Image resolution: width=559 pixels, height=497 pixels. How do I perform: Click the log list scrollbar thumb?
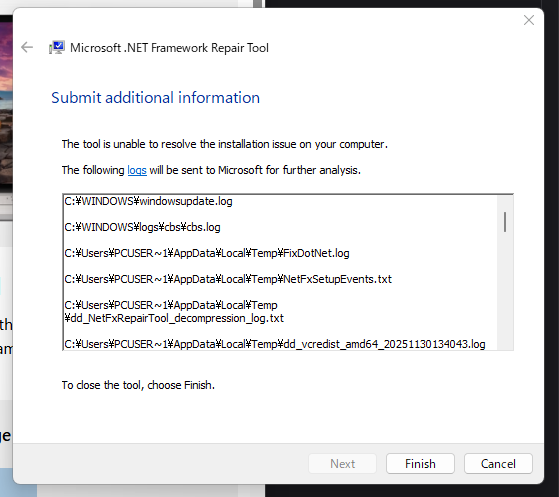(505, 222)
